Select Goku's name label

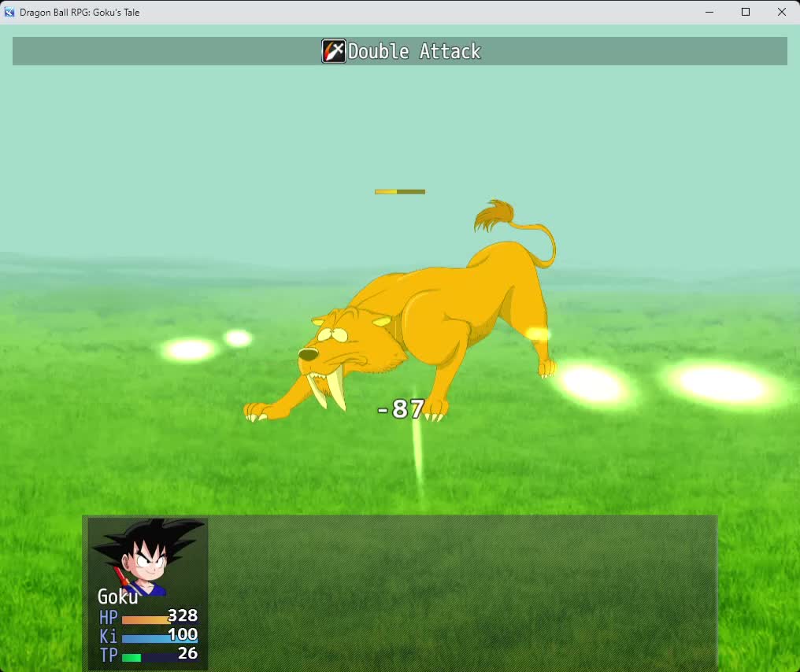point(117,597)
